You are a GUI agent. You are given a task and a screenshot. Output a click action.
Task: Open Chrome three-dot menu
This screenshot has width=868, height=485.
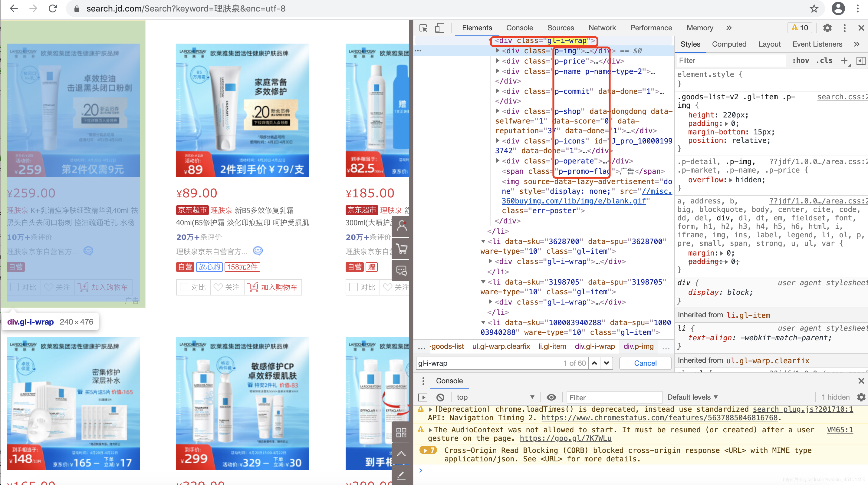857,8
